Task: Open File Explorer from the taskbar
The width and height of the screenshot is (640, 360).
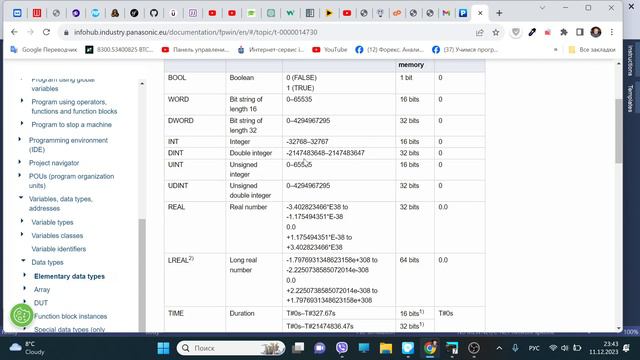Action: (385, 348)
